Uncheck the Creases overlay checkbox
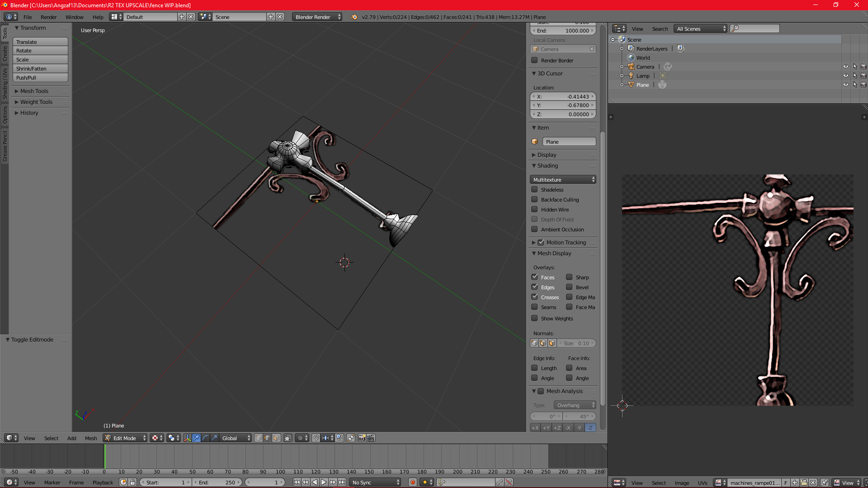The height and width of the screenshot is (488, 868). [534, 297]
